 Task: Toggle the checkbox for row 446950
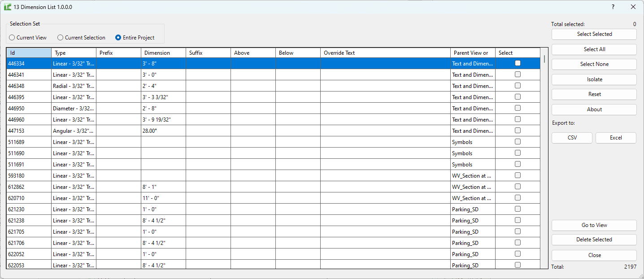(518, 108)
